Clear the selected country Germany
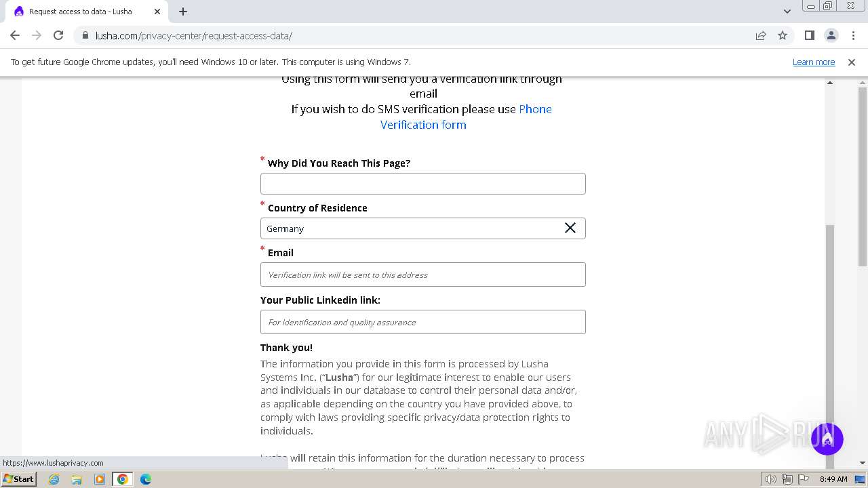 tap(570, 228)
